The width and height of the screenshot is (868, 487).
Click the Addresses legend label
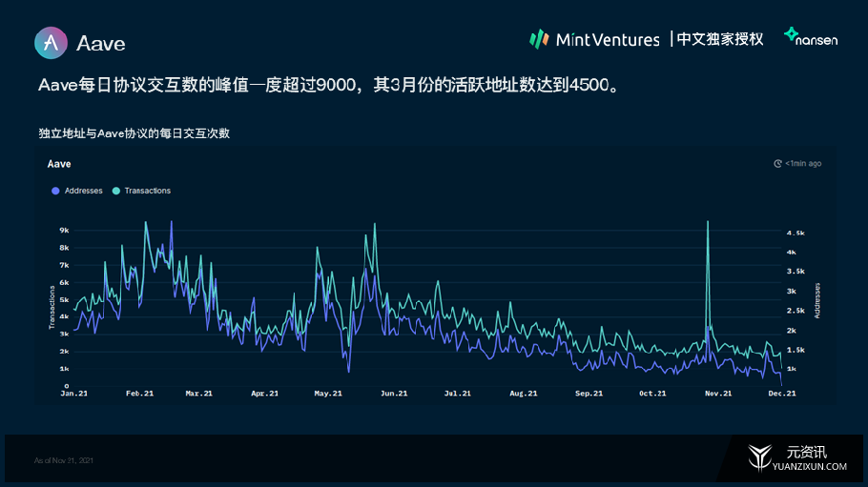(x=84, y=191)
